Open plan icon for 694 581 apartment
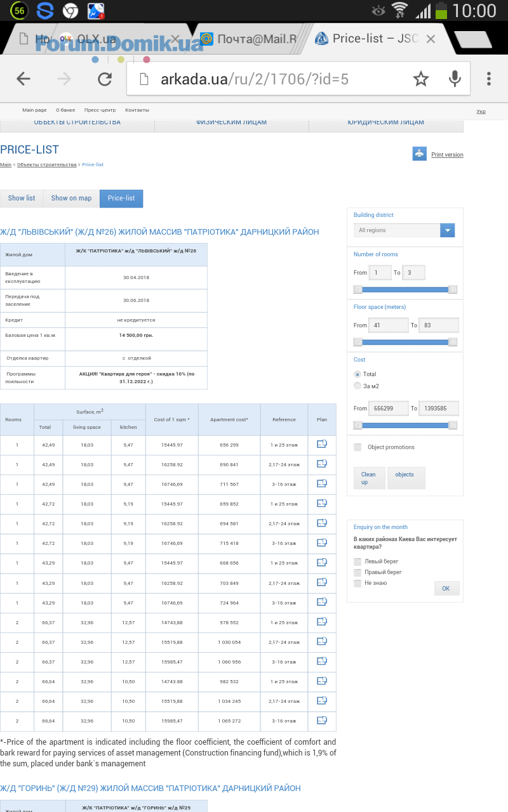 [x=322, y=523]
